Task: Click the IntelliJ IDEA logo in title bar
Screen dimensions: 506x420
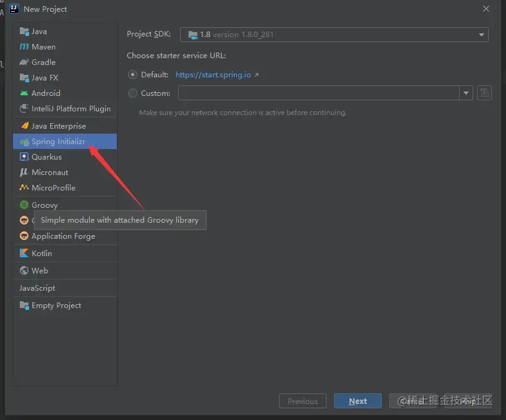Action: (14, 9)
